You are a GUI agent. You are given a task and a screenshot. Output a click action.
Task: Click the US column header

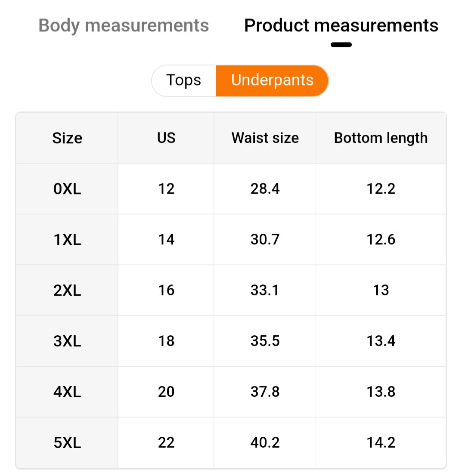(x=166, y=138)
